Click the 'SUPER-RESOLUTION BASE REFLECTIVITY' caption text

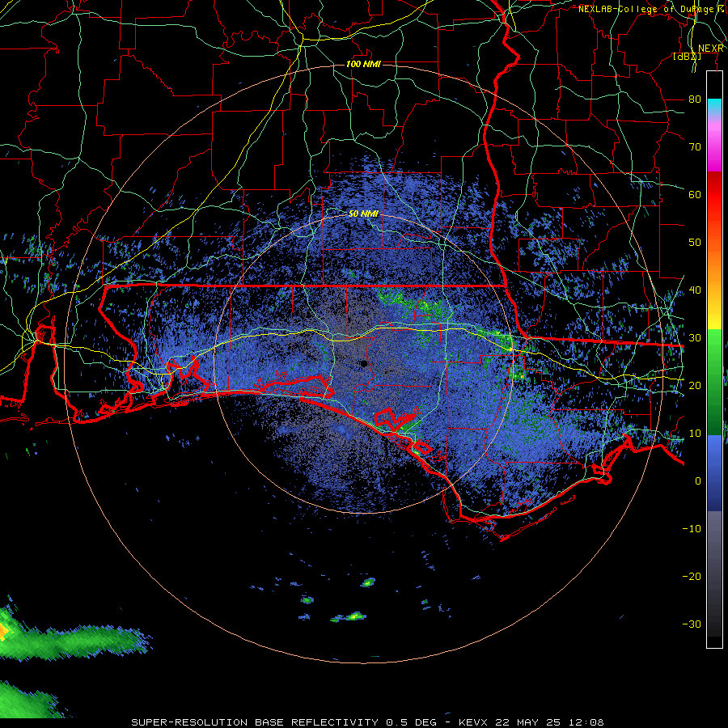(255, 722)
